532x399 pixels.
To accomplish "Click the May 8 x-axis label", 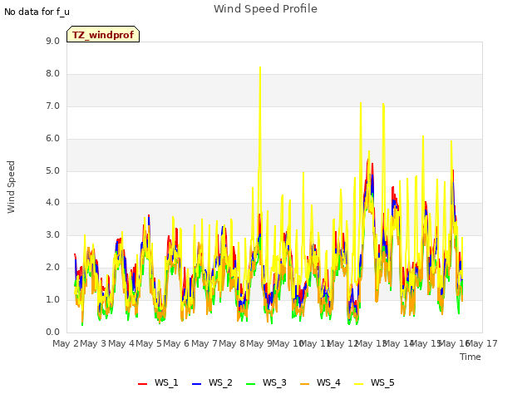I will [232, 343].
